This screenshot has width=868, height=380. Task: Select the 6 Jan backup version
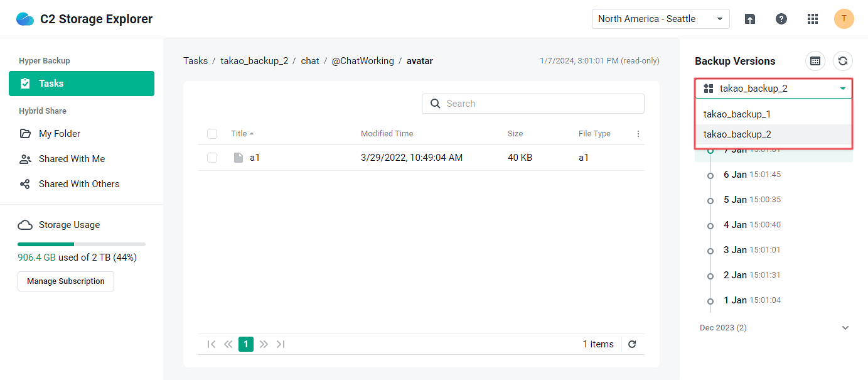(751, 174)
